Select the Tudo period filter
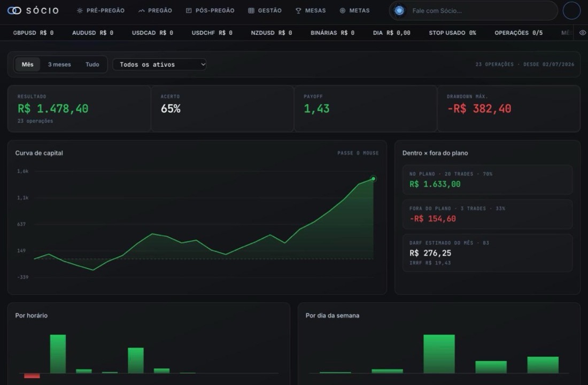Image resolution: width=588 pixels, height=385 pixels. pyautogui.click(x=92, y=65)
